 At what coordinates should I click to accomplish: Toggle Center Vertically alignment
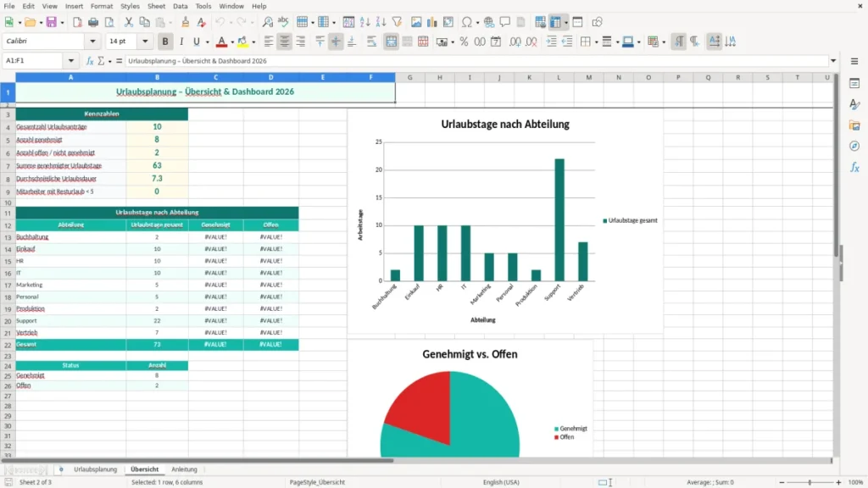click(336, 42)
